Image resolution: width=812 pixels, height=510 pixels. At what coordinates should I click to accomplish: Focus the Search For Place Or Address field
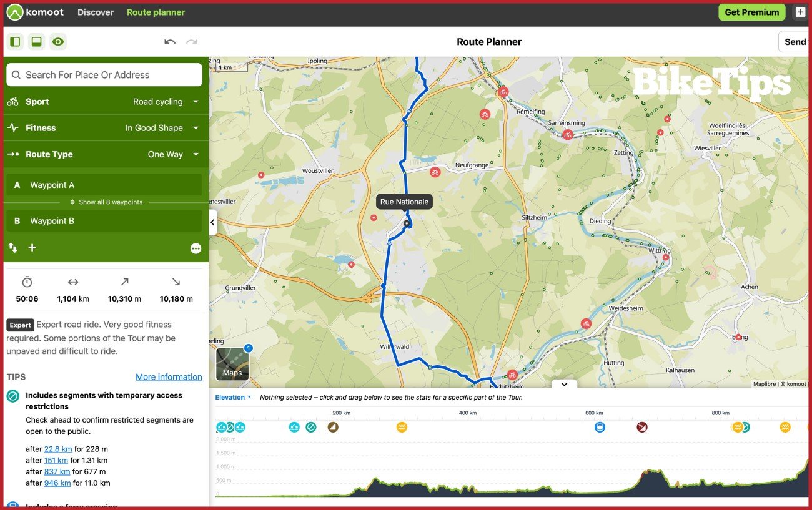pos(104,75)
